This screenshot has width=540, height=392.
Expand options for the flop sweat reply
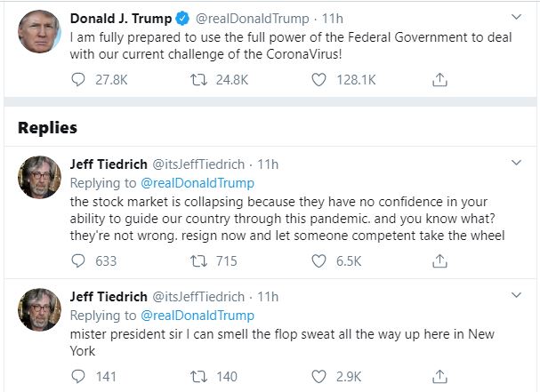517,296
